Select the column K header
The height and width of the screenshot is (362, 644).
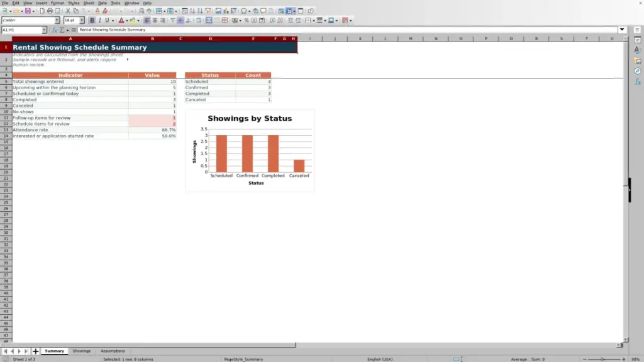[x=360, y=38]
